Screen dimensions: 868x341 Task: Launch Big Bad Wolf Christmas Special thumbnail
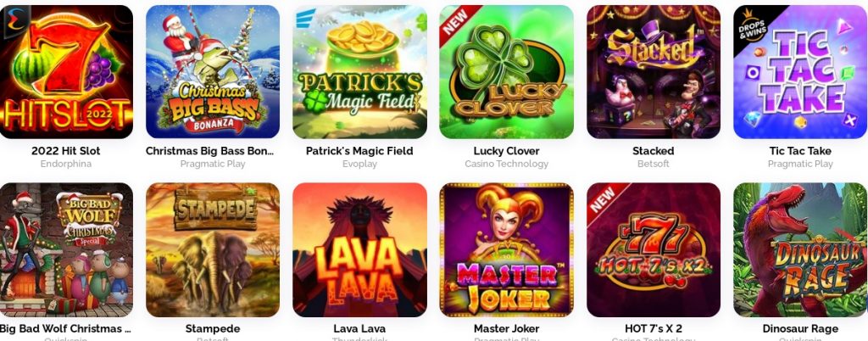[x=66, y=249]
